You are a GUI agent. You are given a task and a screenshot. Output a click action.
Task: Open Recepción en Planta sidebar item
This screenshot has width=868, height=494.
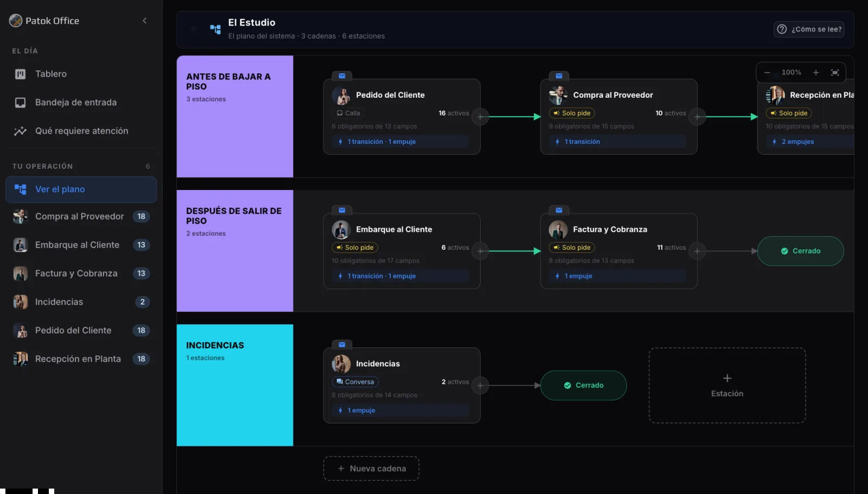point(81,359)
